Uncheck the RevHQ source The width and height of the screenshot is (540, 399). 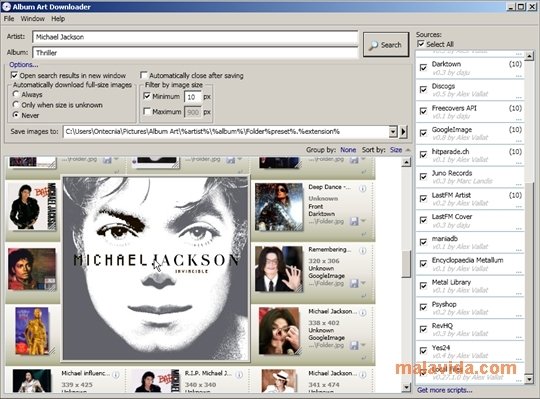tap(424, 329)
